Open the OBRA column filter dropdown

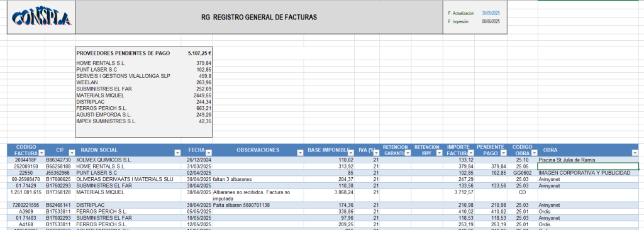pyautogui.click(x=635, y=153)
